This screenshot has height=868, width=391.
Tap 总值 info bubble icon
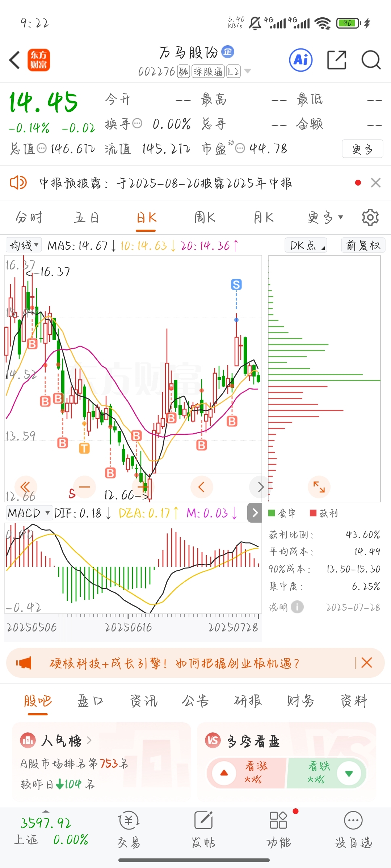tap(42, 148)
